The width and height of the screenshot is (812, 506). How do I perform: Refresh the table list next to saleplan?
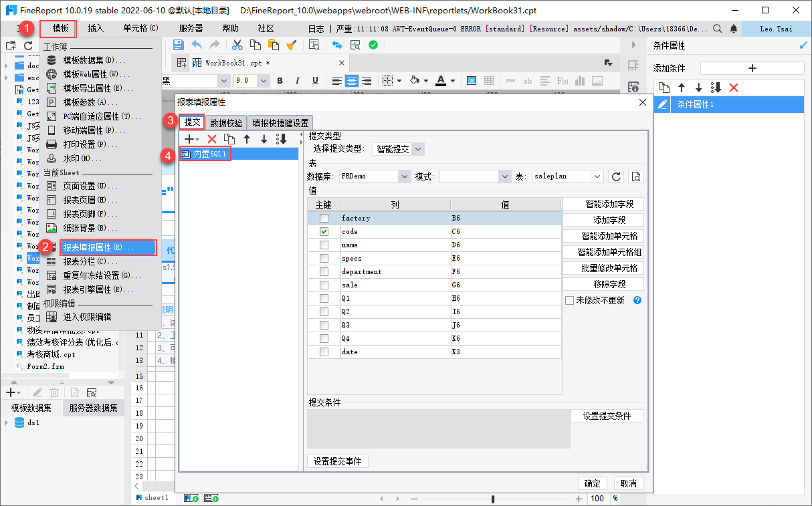[617, 176]
